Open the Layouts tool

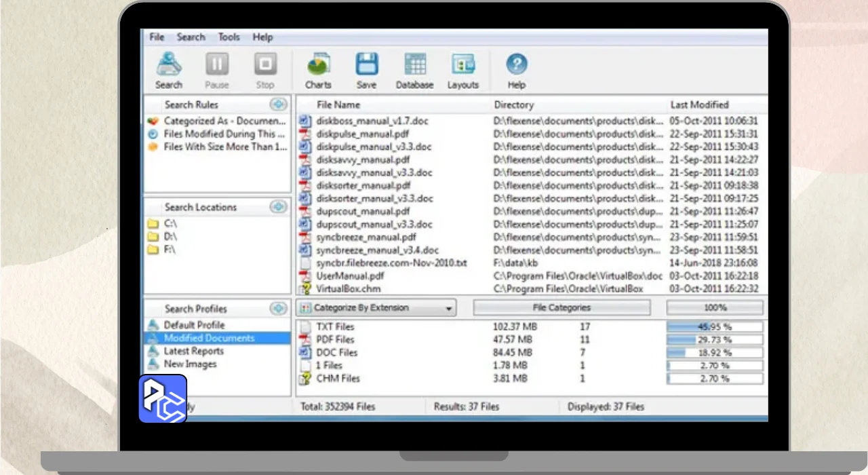462,66
